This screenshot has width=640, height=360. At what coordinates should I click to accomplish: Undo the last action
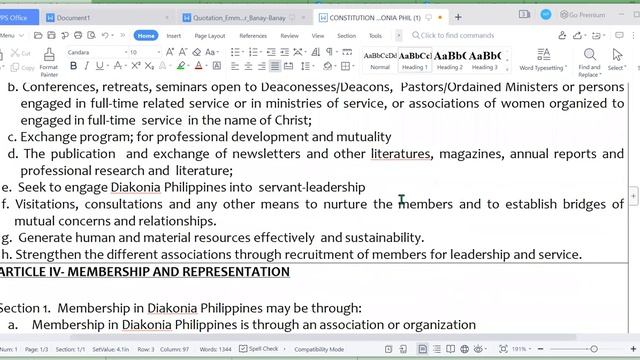105,36
